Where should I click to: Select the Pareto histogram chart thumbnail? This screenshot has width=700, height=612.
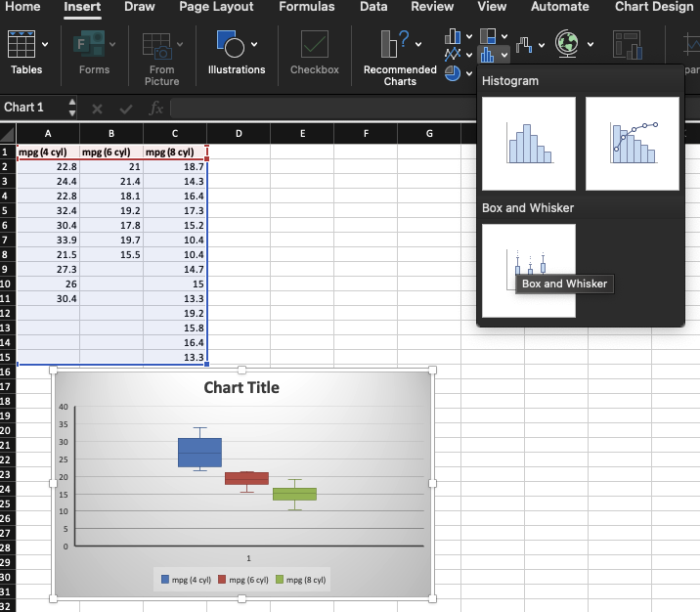click(x=632, y=144)
